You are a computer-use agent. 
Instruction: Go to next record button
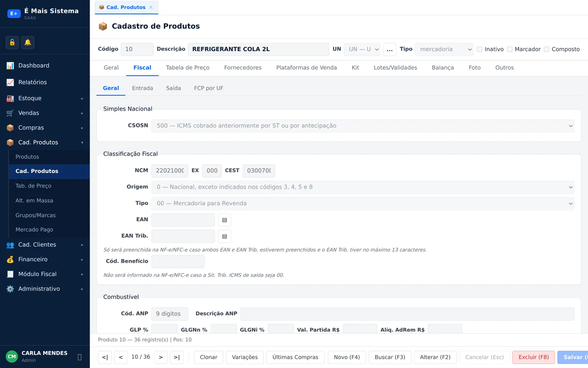tap(161, 357)
